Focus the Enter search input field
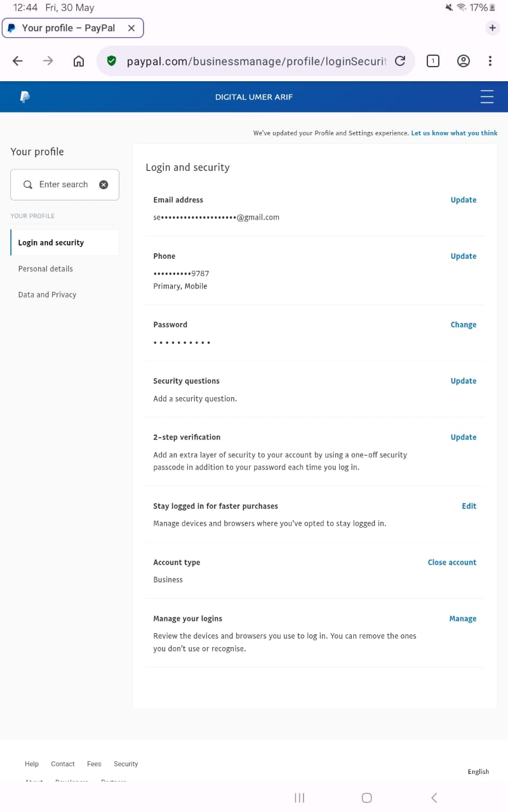The height and width of the screenshot is (812, 508). tap(63, 185)
